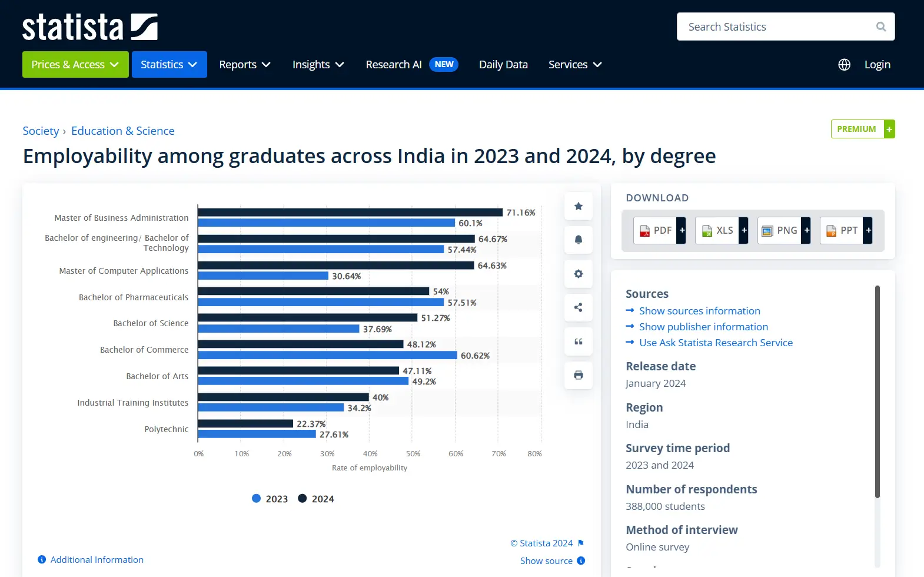Open Research AI menu item
924x577 pixels.
click(x=394, y=64)
